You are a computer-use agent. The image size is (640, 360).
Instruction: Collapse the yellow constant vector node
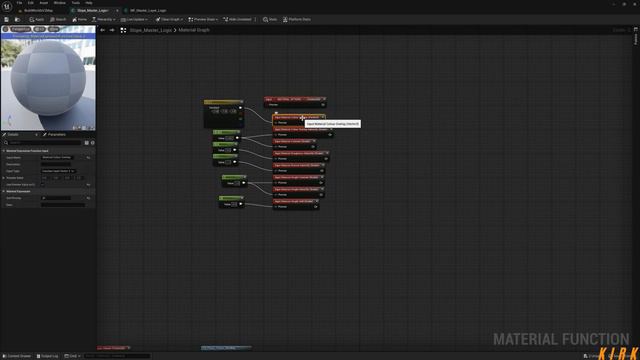[241, 102]
